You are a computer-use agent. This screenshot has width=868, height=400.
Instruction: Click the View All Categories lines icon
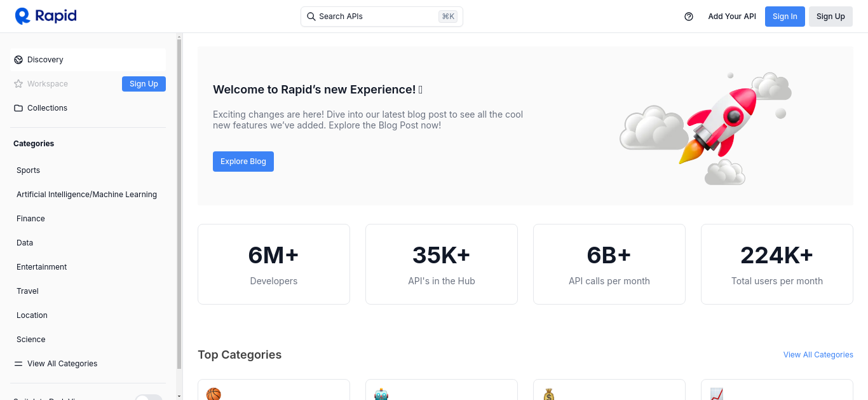click(18, 364)
